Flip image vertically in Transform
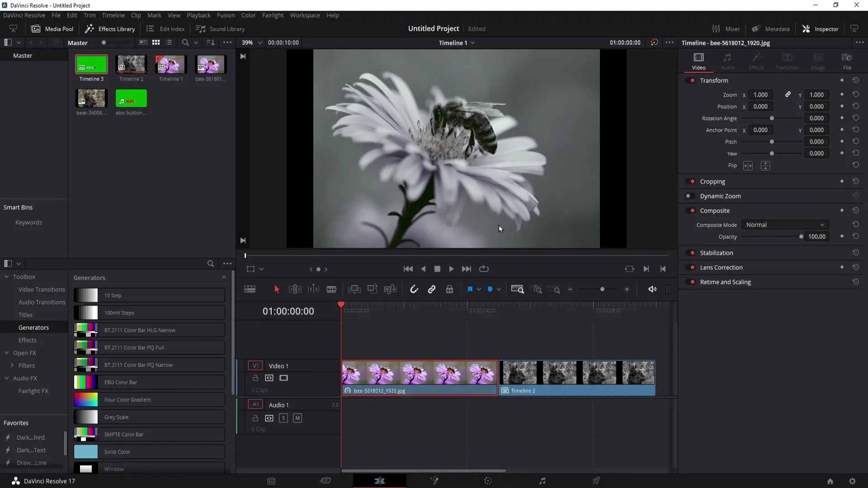This screenshot has width=868, height=488. (x=765, y=166)
